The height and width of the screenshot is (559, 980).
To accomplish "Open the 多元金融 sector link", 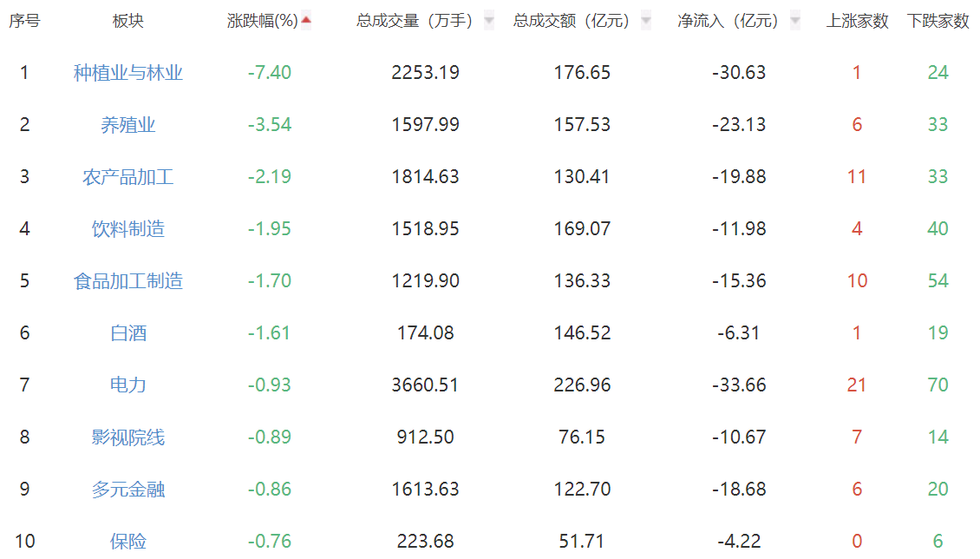I will [x=128, y=490].
